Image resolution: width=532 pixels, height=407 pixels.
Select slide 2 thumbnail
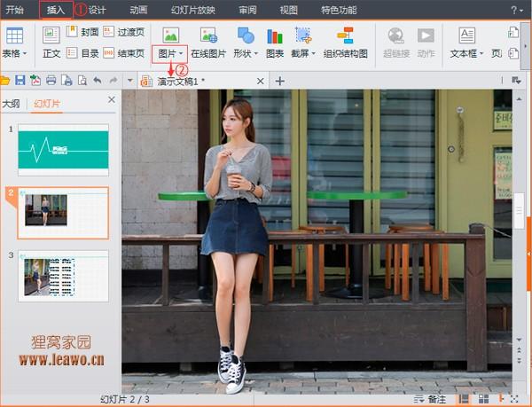pos(64,213)
